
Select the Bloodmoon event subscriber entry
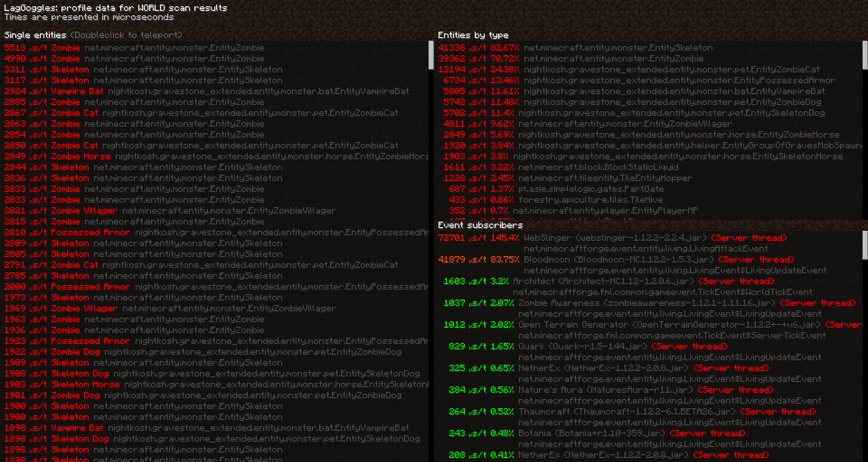632,265
